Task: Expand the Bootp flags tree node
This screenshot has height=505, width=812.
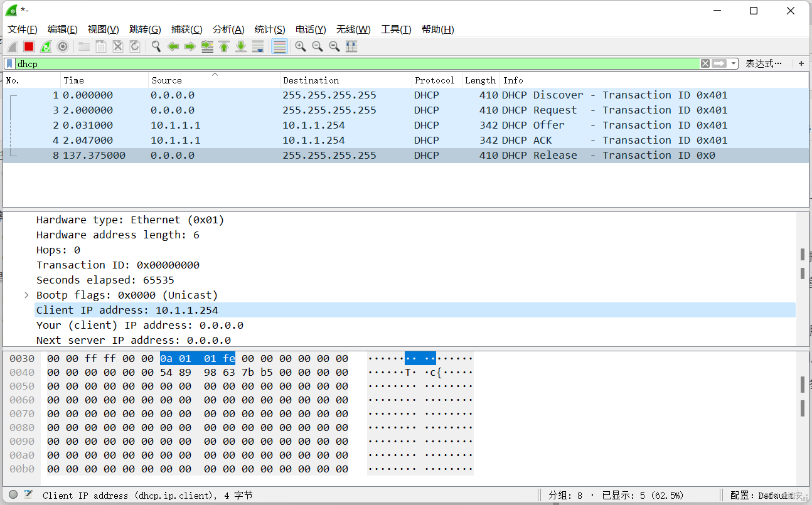Action: (x=26, y=295)
